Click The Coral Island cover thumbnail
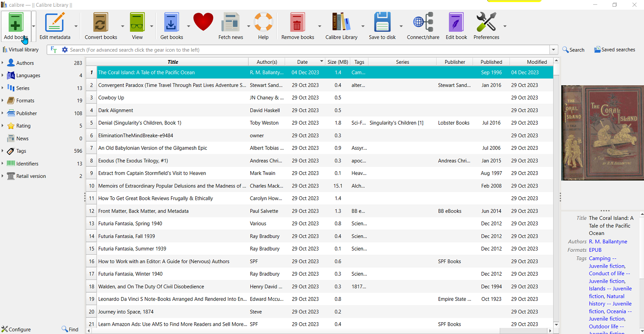This screenshot has width=644, height=334. coord(602,133)
